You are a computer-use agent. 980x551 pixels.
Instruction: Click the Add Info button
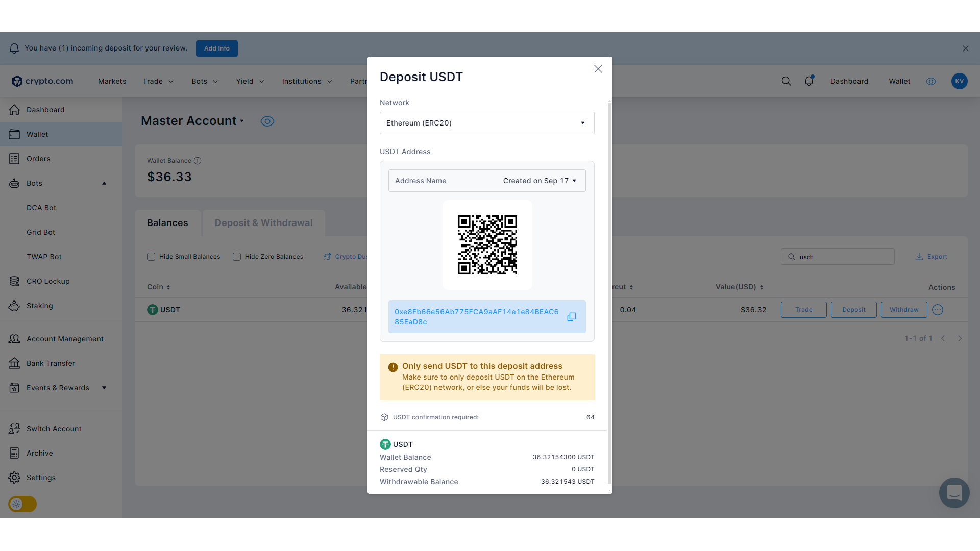pos(217,48)
